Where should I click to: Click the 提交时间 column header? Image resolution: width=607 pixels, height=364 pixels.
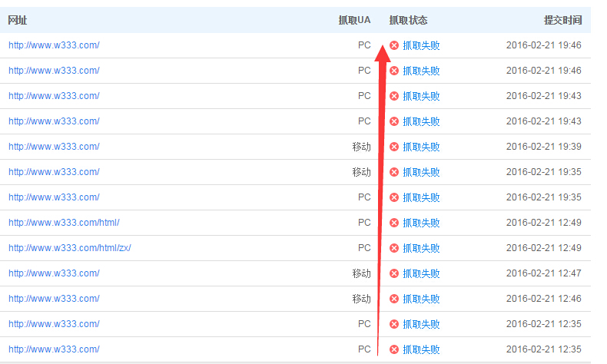(562, 20)
